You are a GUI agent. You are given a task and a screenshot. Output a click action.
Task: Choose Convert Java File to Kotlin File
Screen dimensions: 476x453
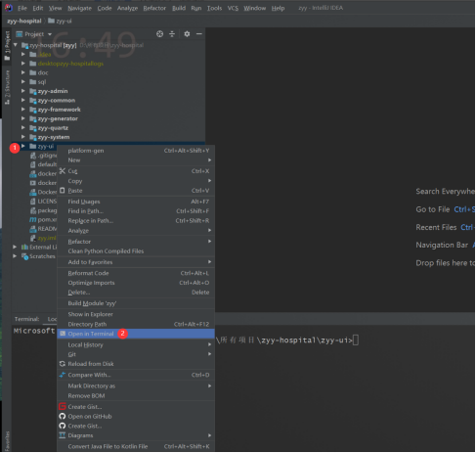pyautogui.click(x=136, y=446)
